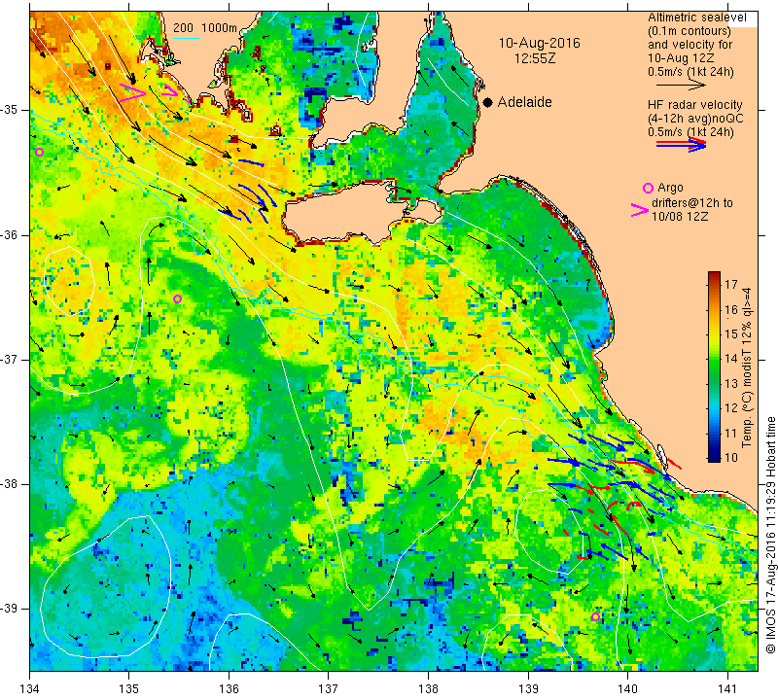Click latitude axis label '-38'
The width and height of the screenshot is (778, 700).
click(10, 484)
